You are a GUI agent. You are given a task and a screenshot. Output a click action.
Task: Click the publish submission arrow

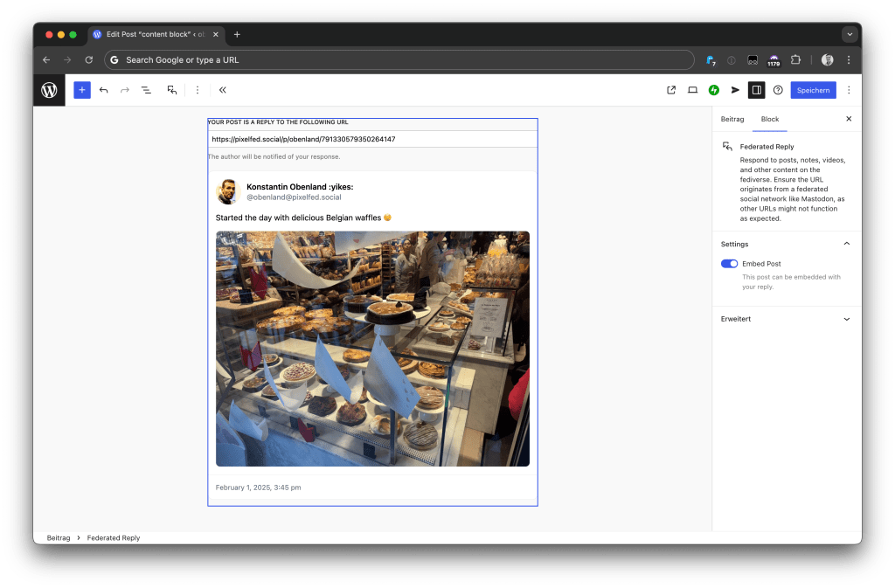735,89
